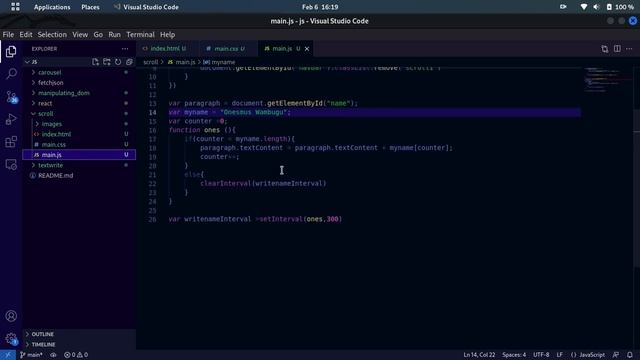Click New File icon in Explorer
Viewport: 640px width, 360px height.
95,62
